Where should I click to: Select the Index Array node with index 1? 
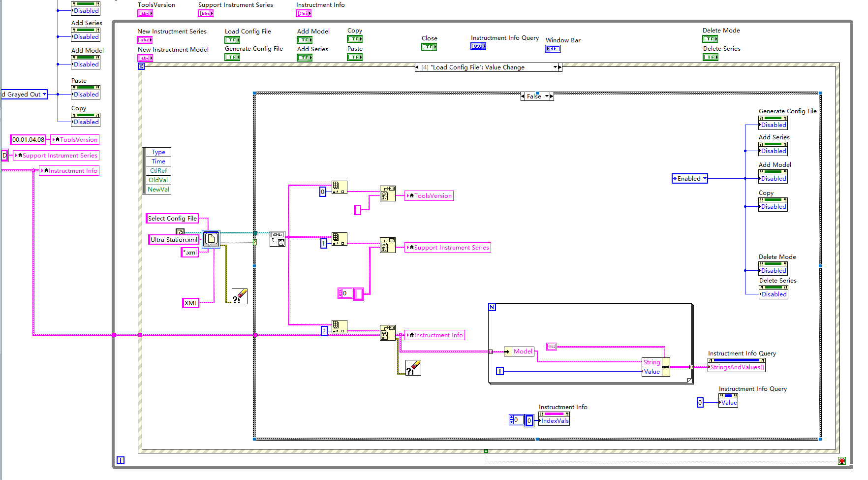[x=340, y=239]
